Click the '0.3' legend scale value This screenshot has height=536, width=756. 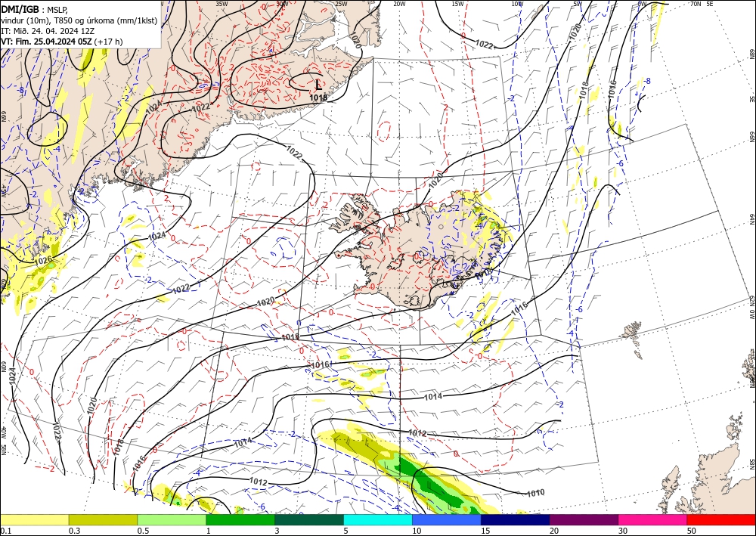tap(74, 531)
